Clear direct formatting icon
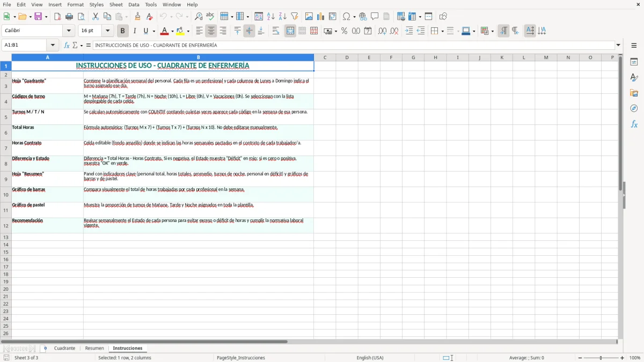644x362 pixels. [149, 17]
